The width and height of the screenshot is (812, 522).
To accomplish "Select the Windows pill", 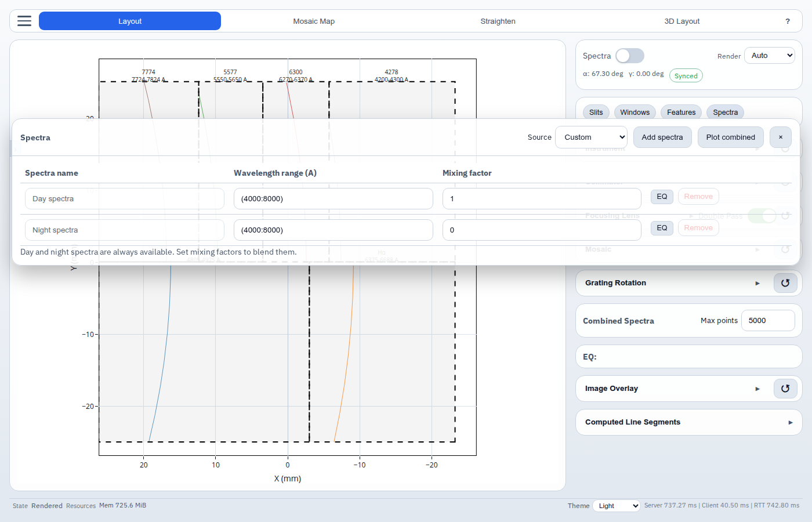I will pos(635,113).
